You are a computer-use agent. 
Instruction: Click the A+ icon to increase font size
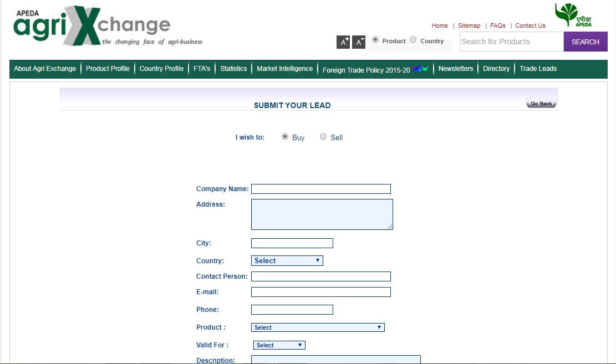point(343,42)
